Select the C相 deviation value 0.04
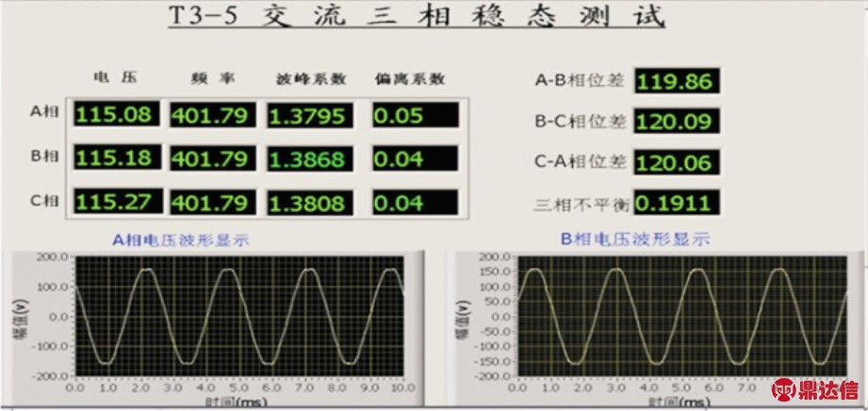The image size is (868, 411). point(415,202)
